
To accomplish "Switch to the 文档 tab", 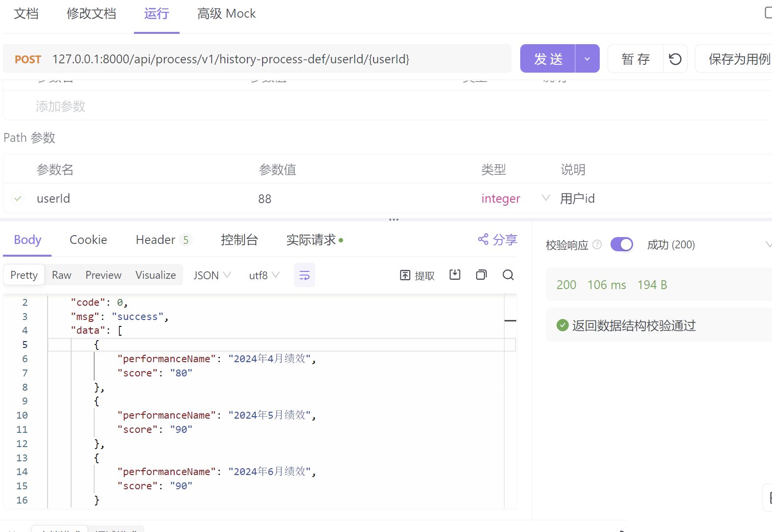I will [x=26, y=14].
